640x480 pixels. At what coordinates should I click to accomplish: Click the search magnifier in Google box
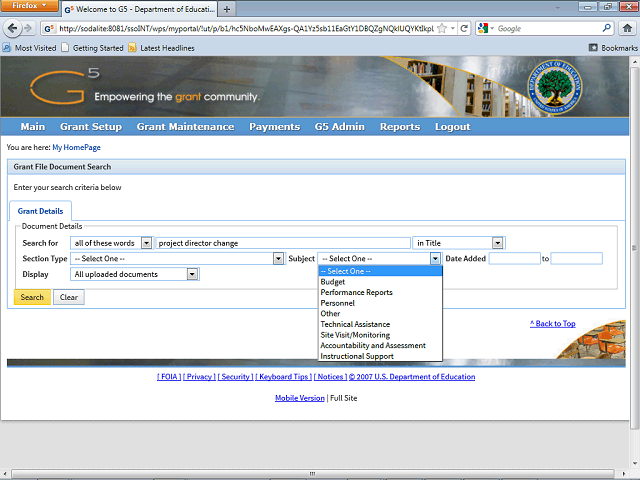tap(607, 28)
